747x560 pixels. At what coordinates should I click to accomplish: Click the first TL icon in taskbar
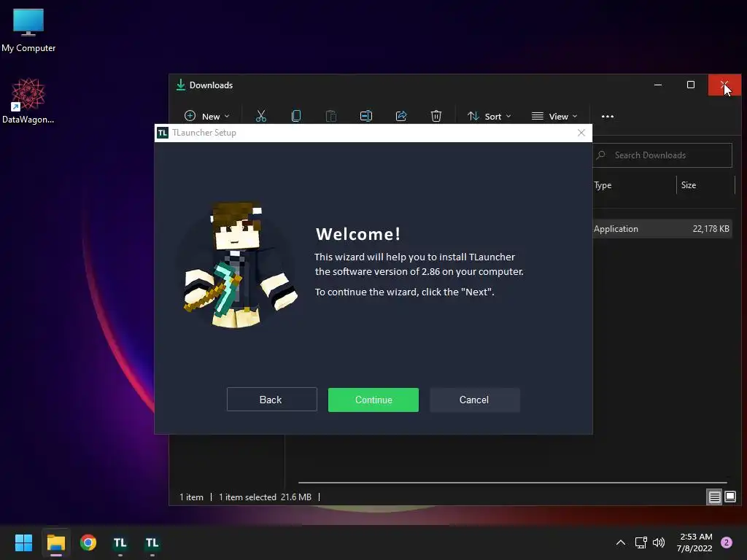120,542
